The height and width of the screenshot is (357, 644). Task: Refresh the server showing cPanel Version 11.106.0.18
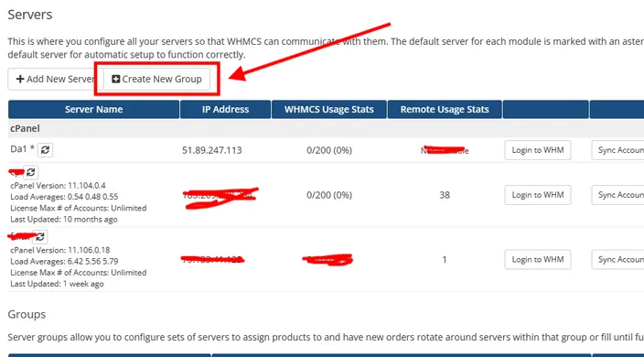pos(40,237)
